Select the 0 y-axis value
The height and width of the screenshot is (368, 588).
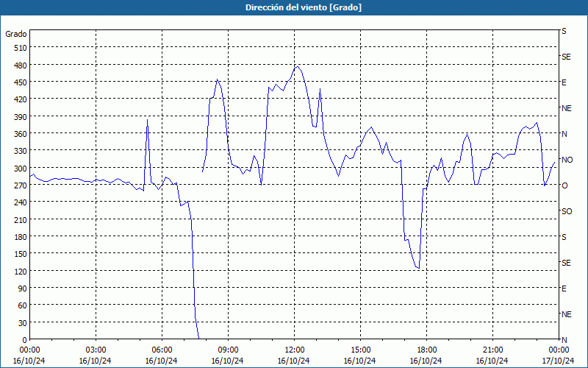25,340
